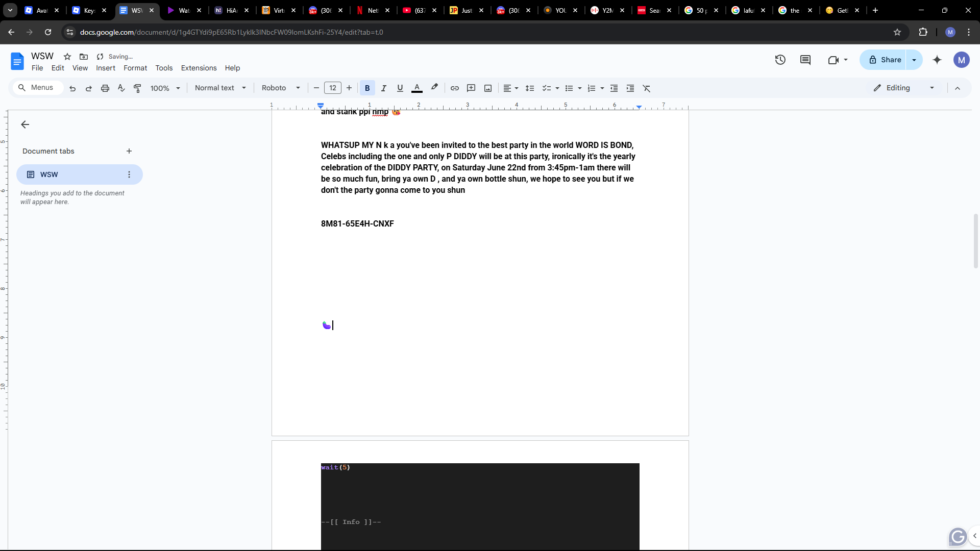Expand numbered list options arrow
980x551 pixels.
point(602,88)
